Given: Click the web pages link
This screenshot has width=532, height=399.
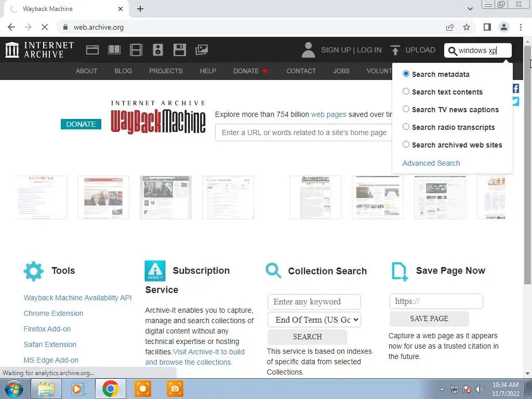Looking at the screenshot, I should click(x=329, y=114).
